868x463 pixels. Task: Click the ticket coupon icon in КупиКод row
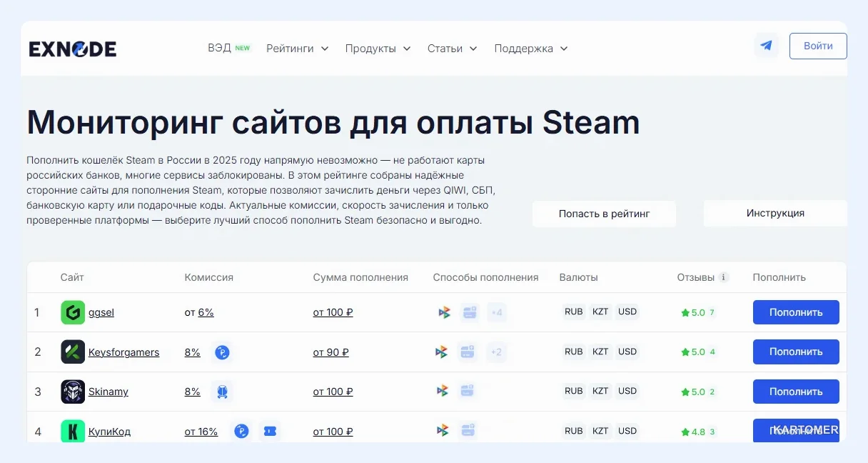click(269, 431)
